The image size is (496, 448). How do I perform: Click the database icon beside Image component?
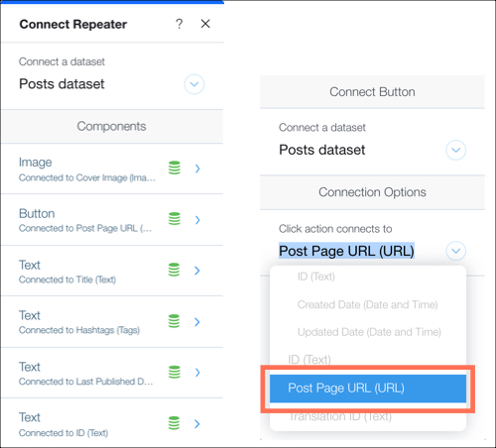pyautogui.click(x=175, y=168)
